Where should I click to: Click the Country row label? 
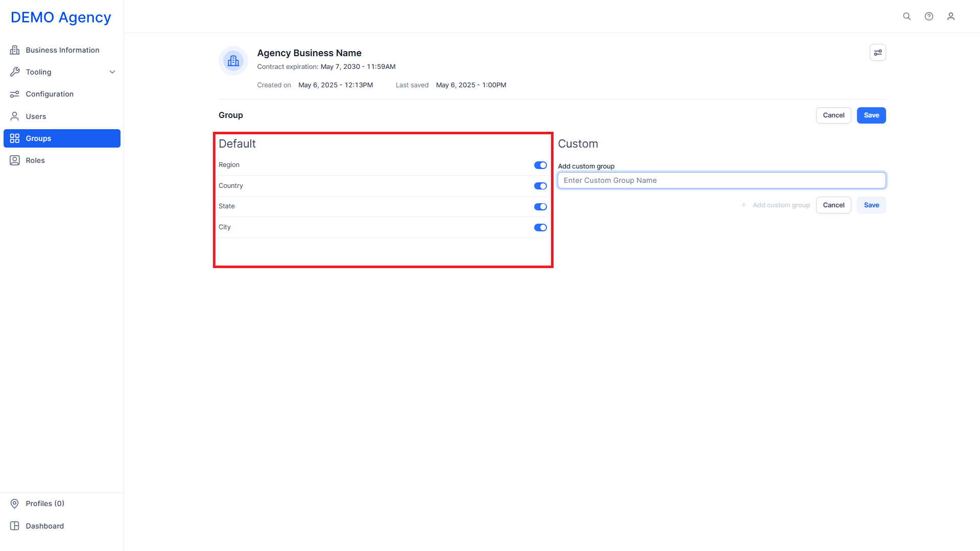coord(231,186)
